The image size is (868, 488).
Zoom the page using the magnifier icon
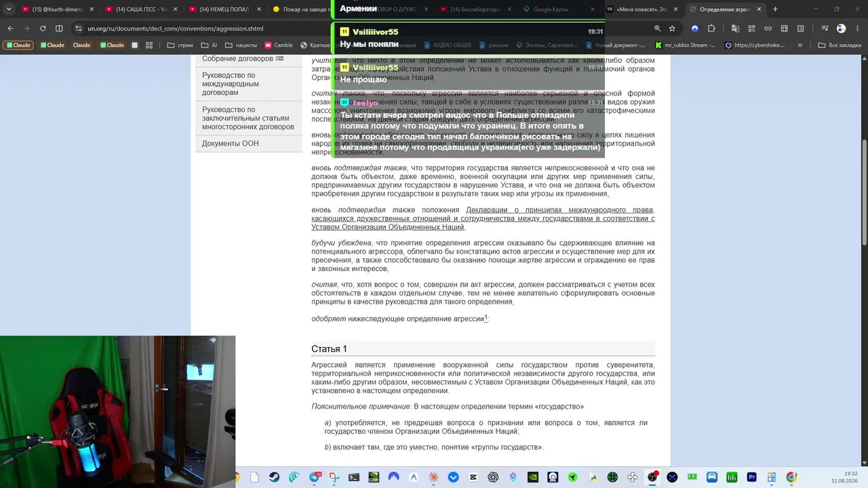pos(657,28)
